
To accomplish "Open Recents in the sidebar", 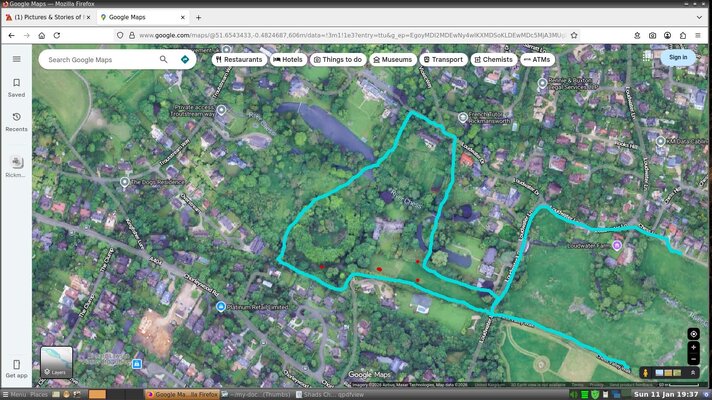I will (x=16, y=122).
